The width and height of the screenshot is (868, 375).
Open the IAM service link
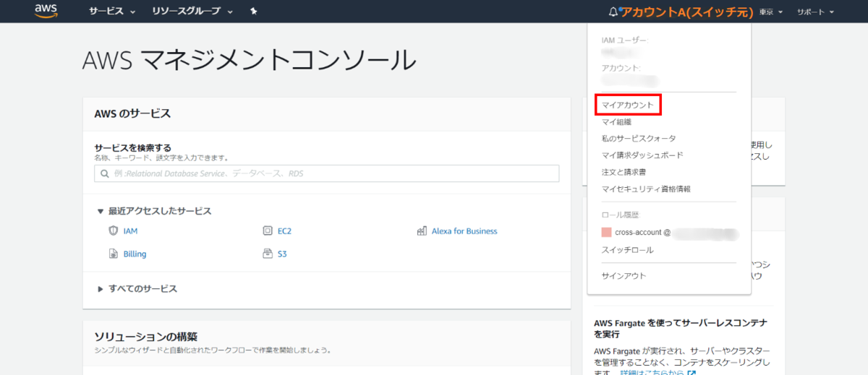click(130, 231)
